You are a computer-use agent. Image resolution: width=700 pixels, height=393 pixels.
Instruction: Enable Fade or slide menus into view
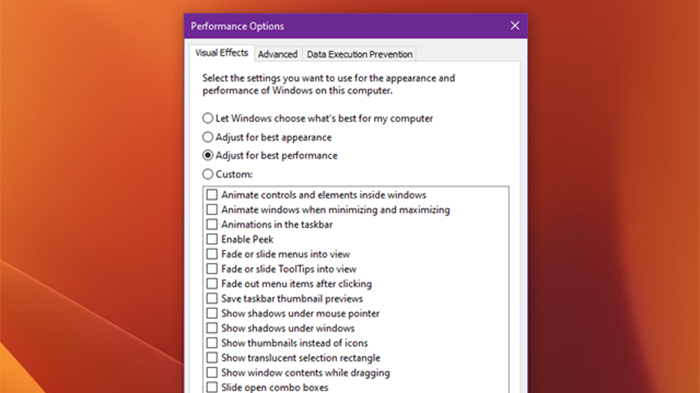[x=212, y=254]
